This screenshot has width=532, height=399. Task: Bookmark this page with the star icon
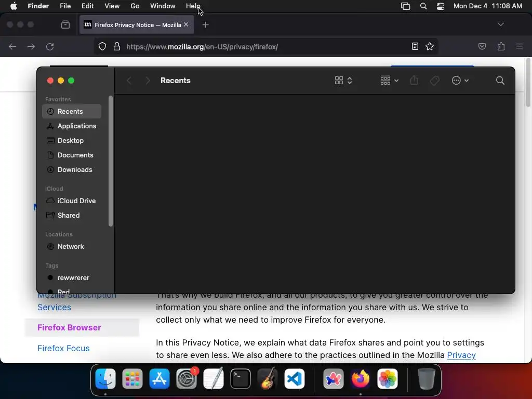pos(430,46)
